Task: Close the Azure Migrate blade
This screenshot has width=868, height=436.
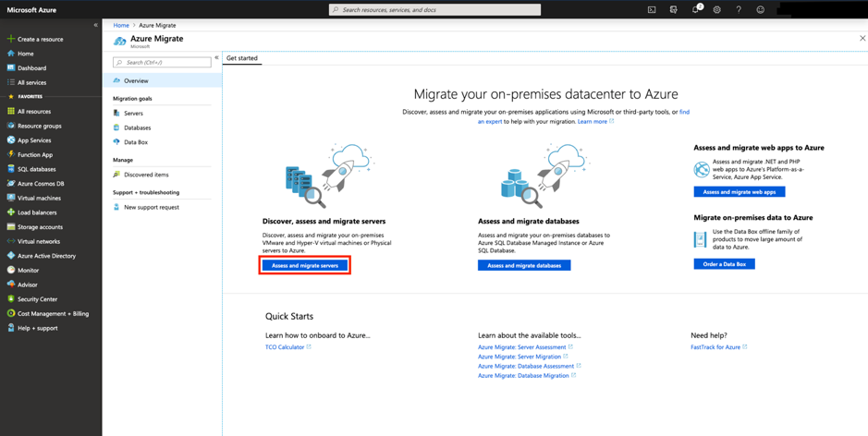Action: [862, 39]
